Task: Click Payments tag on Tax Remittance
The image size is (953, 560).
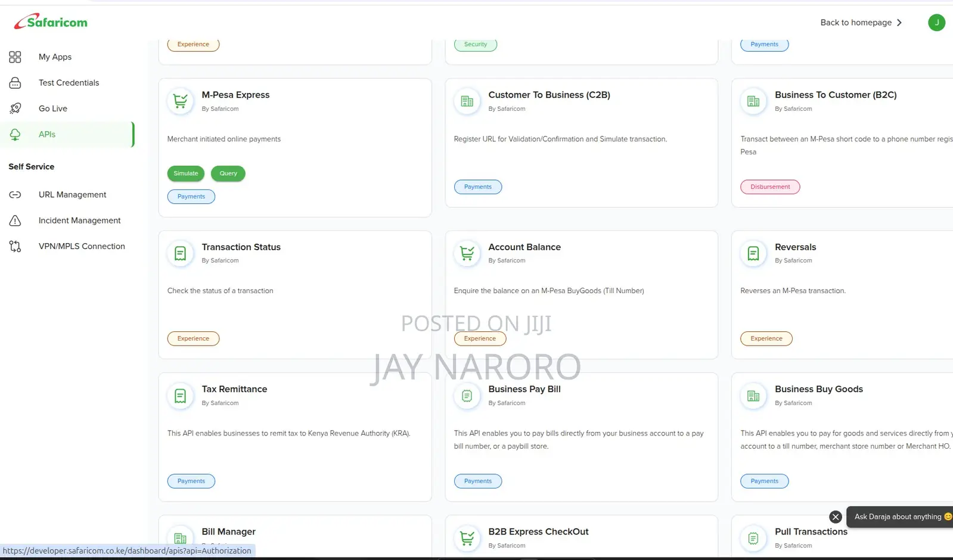Action: [x=191, y=481]
